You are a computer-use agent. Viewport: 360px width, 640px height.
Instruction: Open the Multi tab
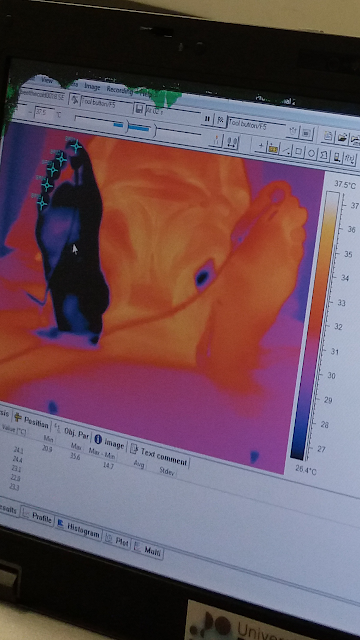(148, 551)
